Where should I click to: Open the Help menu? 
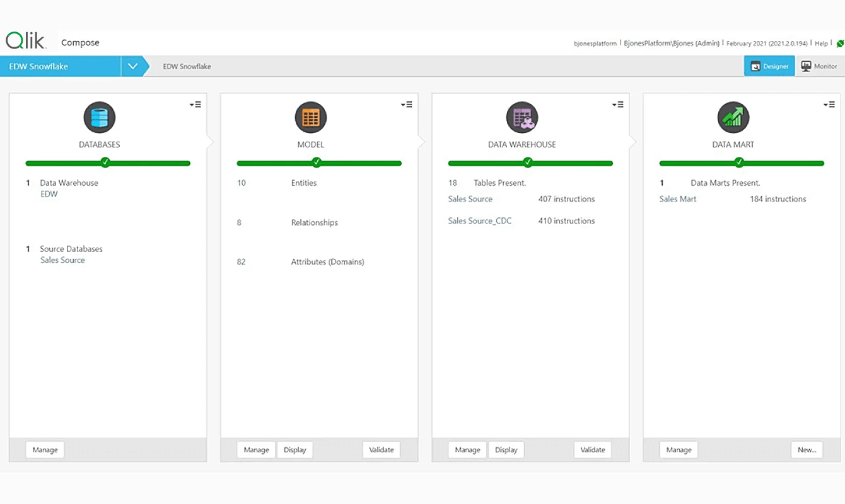tap(821, 43)
